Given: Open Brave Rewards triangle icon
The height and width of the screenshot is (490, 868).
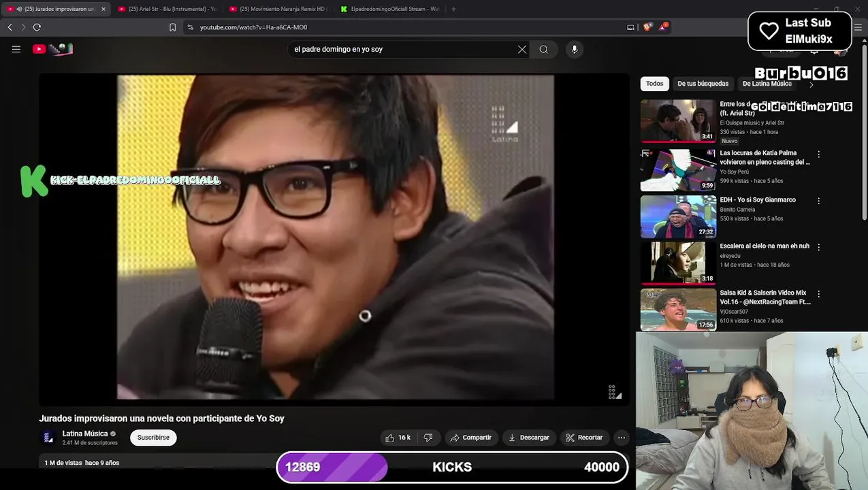Looking at the screenshot, I should pyautogui.click(x=662, y=27).
